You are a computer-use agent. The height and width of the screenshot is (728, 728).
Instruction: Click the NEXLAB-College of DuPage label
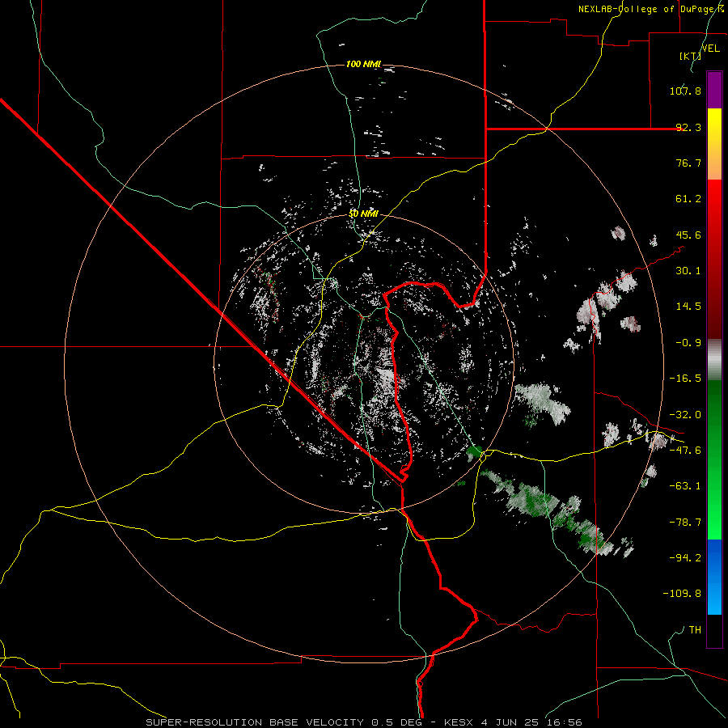651,9
